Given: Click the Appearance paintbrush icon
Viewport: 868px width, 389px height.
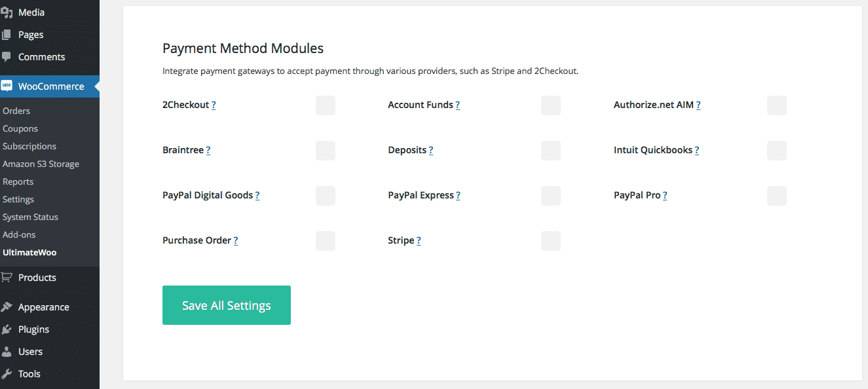Looking at the screenshot, I should (x=7, y=307).
